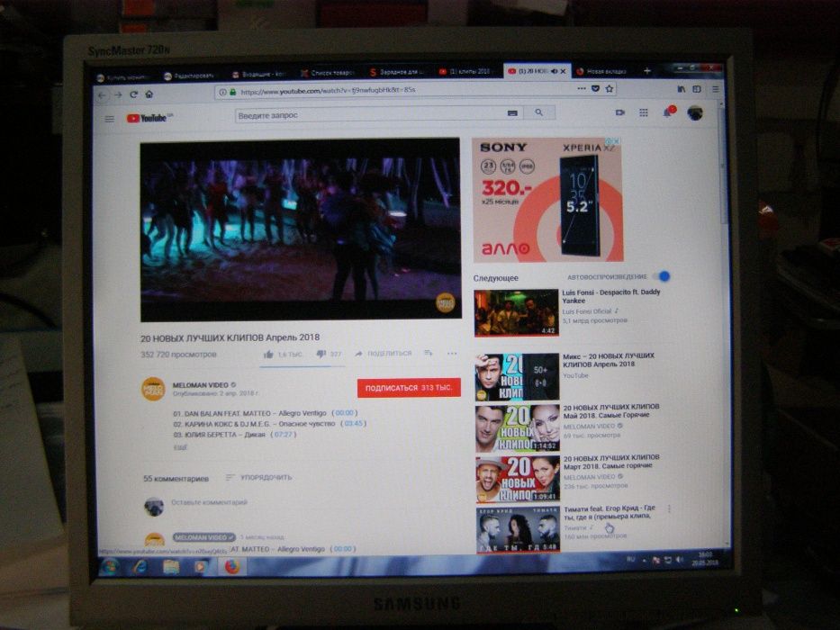Jump to timestamp 00:00 after Allegro Ventigo in description
This screenshot has width=840, height=630.
[x=345, y=413]
